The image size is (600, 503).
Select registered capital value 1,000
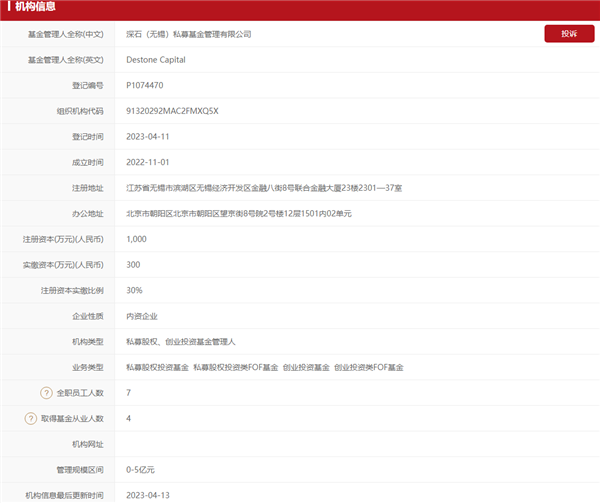136,239
